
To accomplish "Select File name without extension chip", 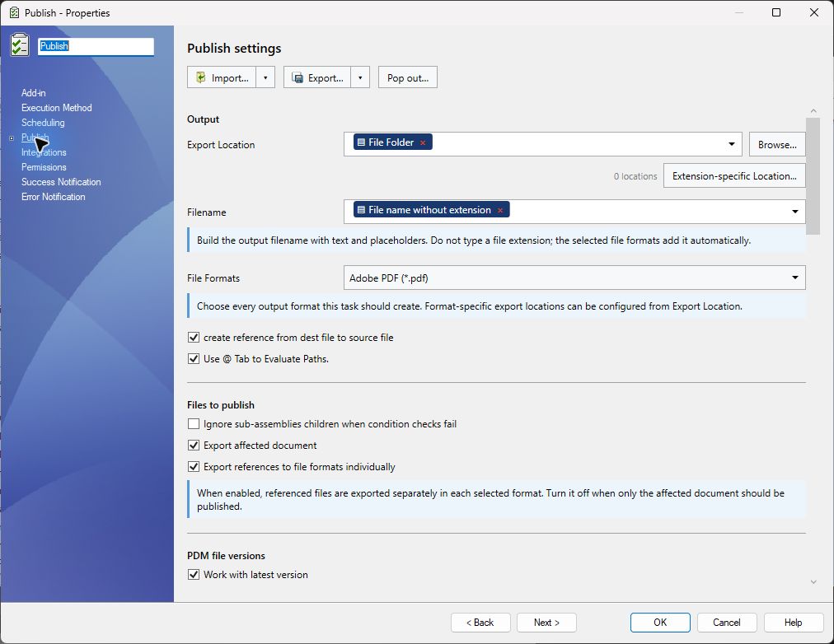I will point(429,210).
